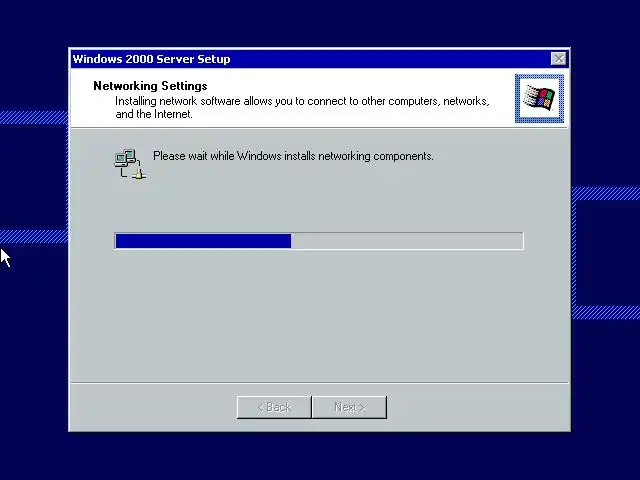Screen dimensions: 640x480
Task: Click the Networking Settings heading
Action: point(150,86)
